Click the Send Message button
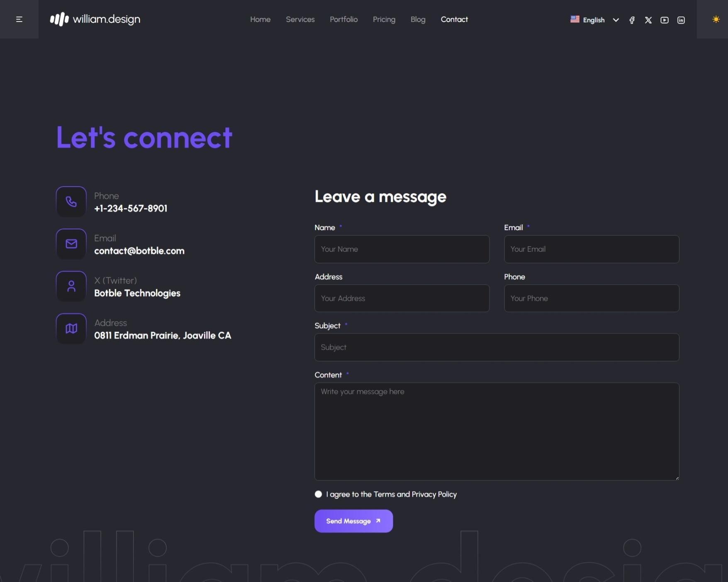The width and height of the screenshot is (728, 582). click(x=354, y=521)
